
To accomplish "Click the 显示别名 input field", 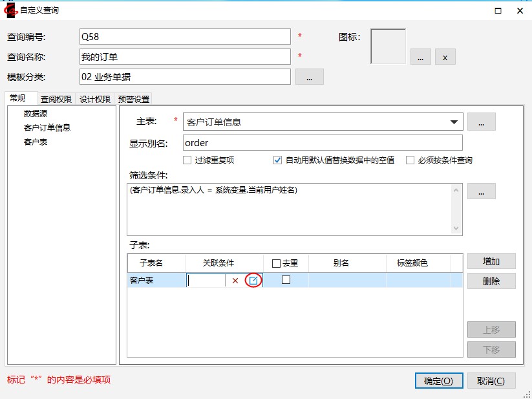I will [x=322, y=142].
